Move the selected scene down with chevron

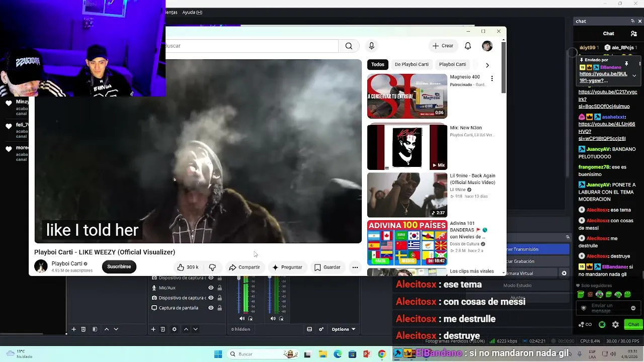point(116,329)
